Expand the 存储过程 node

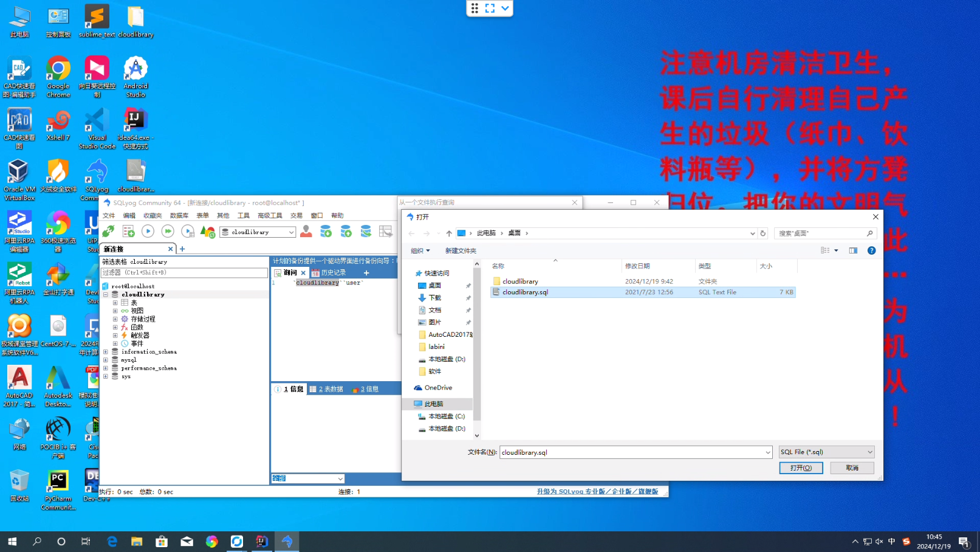pyautogui.click(x=115, y=319)
